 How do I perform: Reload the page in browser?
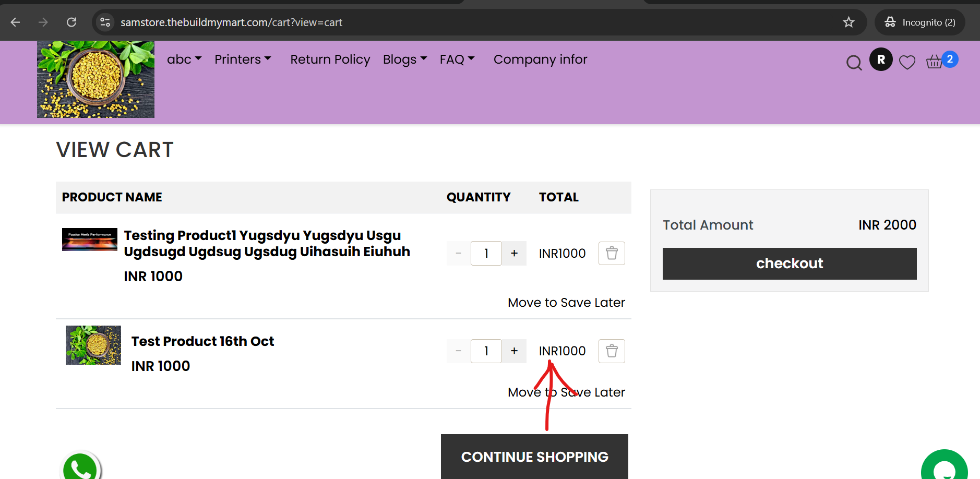pos(71,22)
